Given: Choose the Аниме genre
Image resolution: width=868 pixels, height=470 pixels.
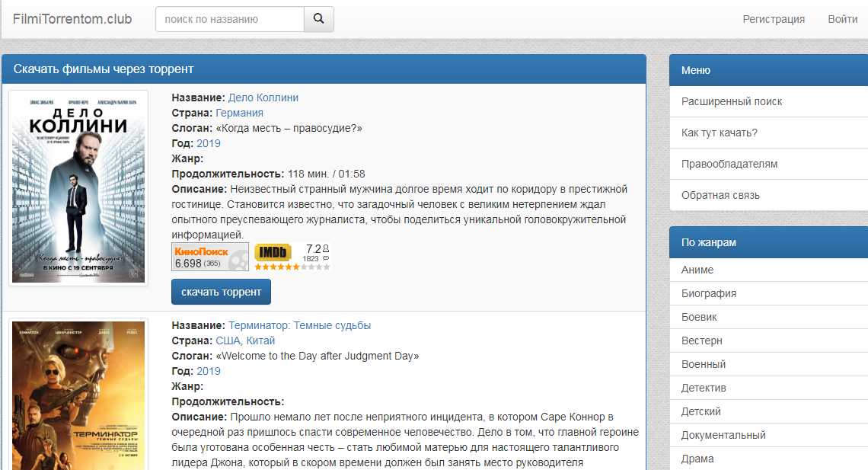Looking at the screenshot, I should [697, 270].
